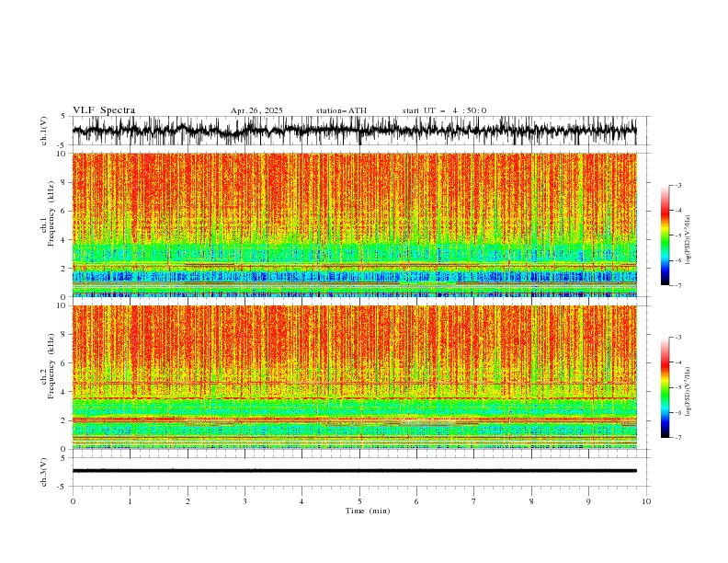The width and height of the screenshot is (728, 563).
Task: Click the date 'Apr. 26, 2025'
Action: pyautogui.click(x=256, y=110)
